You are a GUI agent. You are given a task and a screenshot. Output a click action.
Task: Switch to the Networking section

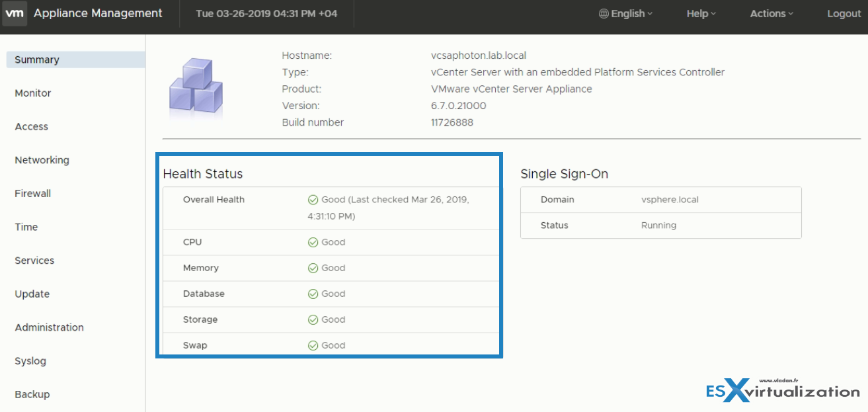coord(42,159)
